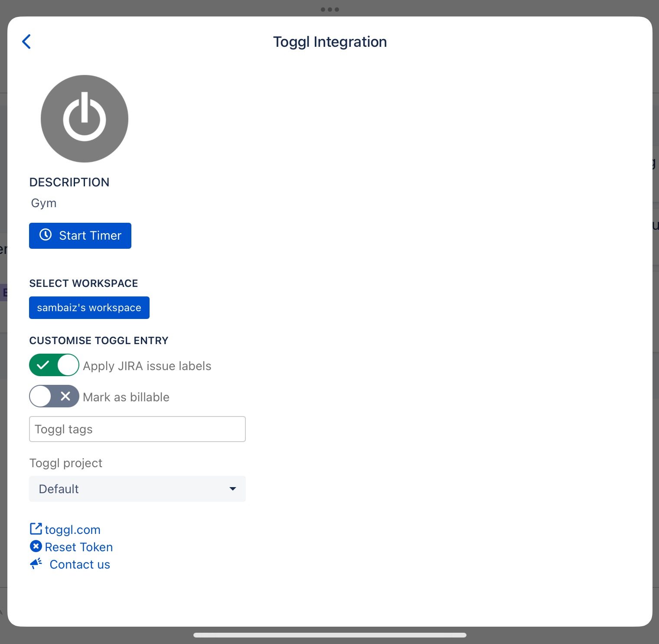
Task: Enable the Mark as billable switch
Action: [x=54, y=396]
